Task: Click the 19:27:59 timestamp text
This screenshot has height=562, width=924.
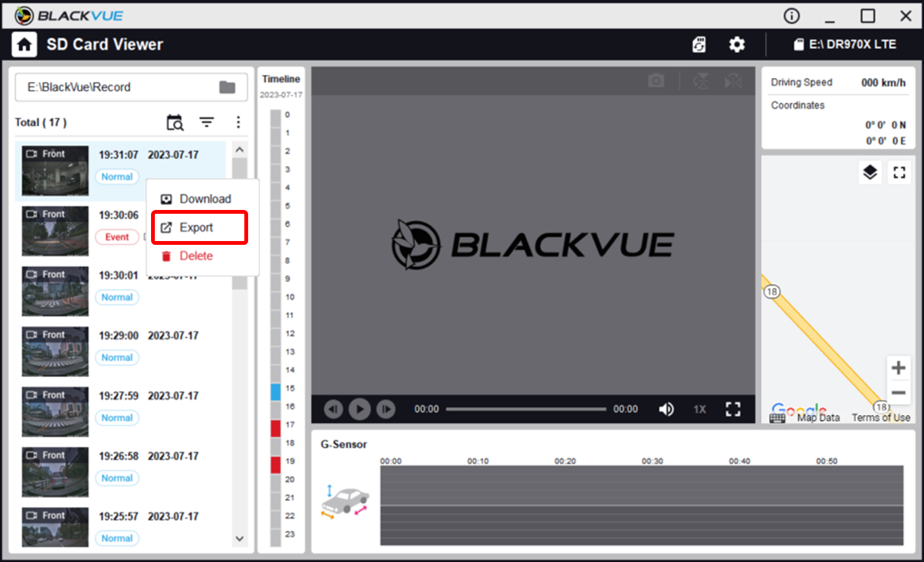Action: coord(119,396)
